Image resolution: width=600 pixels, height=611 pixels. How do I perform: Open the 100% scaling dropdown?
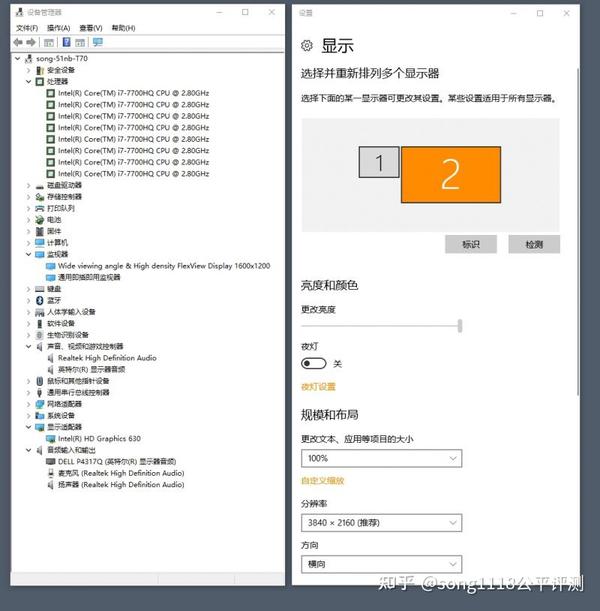381,458
